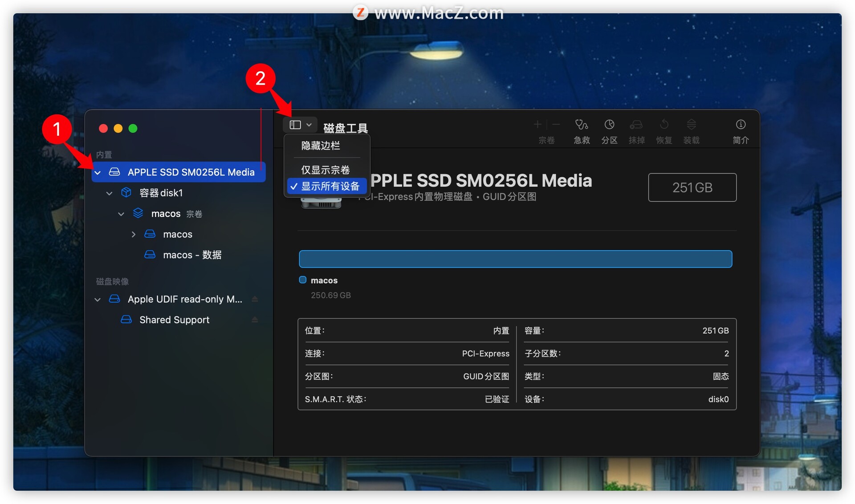
Task: Click the 固态 type value
Action: pyautogui.click(x=721, y=377)
